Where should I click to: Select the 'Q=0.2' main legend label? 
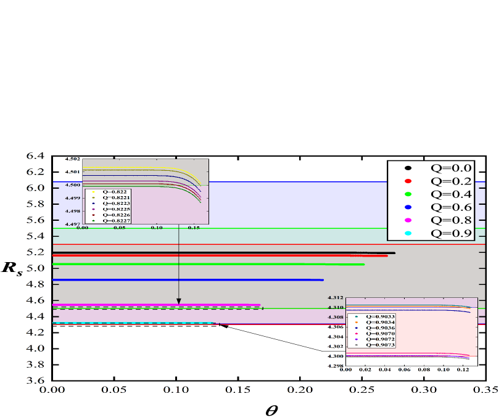click(451, 181)
